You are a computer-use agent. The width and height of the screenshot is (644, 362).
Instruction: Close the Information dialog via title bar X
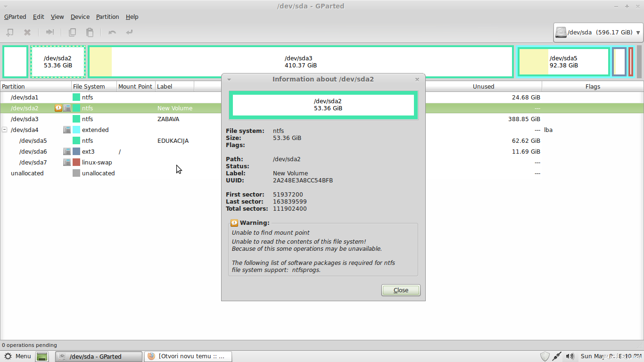417,79
